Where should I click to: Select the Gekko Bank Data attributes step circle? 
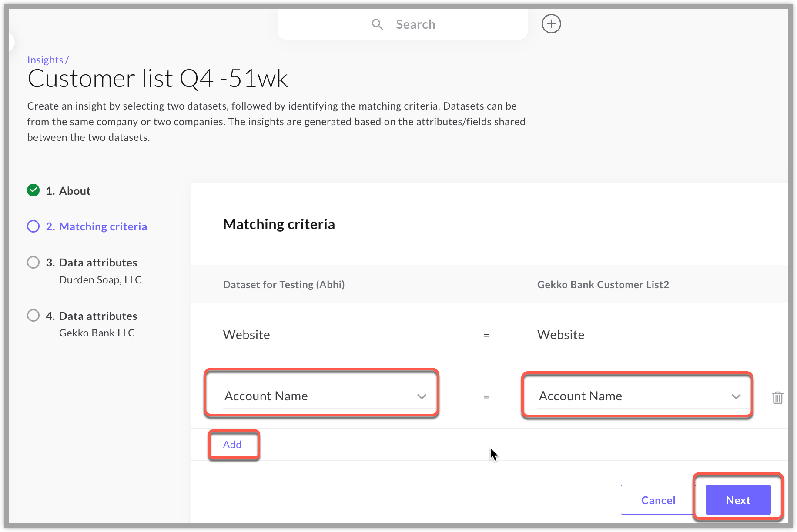tap(33, 316)
